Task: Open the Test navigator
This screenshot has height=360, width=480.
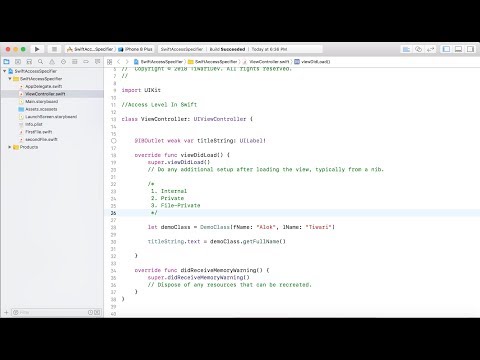Action: 63,62
